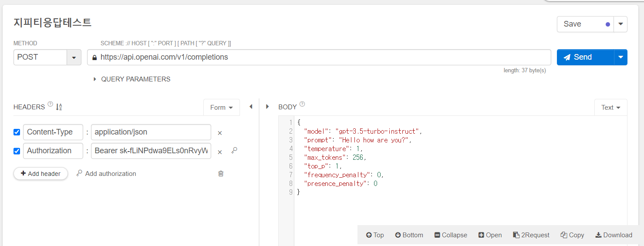
Task: Delete all headers with trash icon
Action: pyautogui.click(x=221, y=174)
